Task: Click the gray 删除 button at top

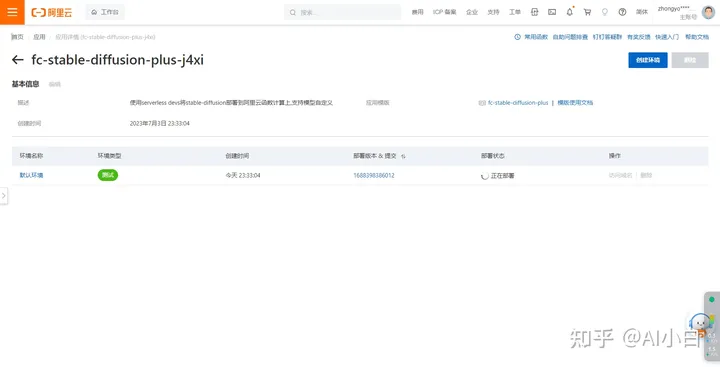Action: pyautogui.click(x=690, y=60)
